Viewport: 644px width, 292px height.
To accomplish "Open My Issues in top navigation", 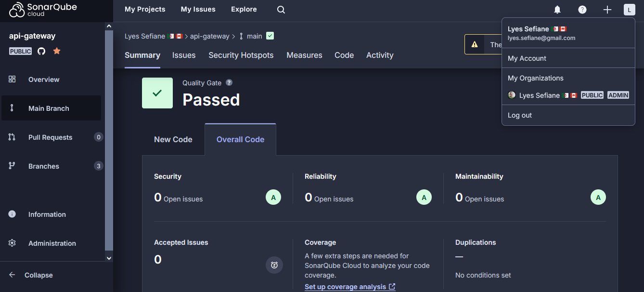I will pyautogui.click(x=198, y=9).
